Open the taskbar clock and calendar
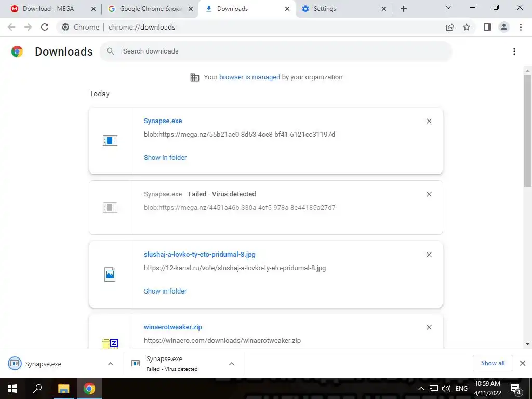 [487, 389]
